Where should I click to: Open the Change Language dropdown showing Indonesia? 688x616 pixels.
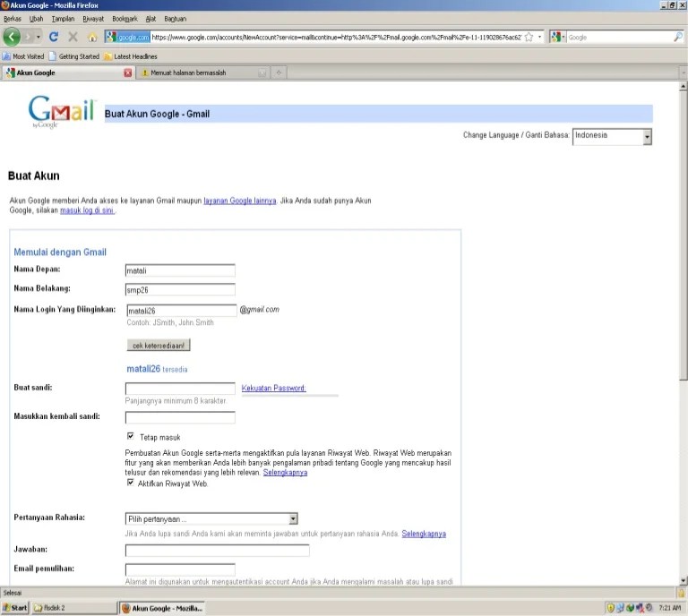pyautogui.click(x=612, y=136)
